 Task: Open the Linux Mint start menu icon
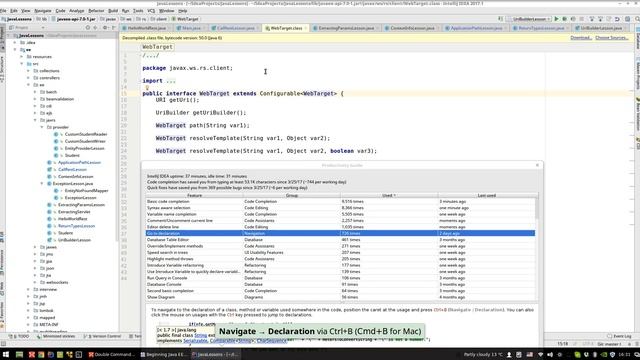click(5, 355)
